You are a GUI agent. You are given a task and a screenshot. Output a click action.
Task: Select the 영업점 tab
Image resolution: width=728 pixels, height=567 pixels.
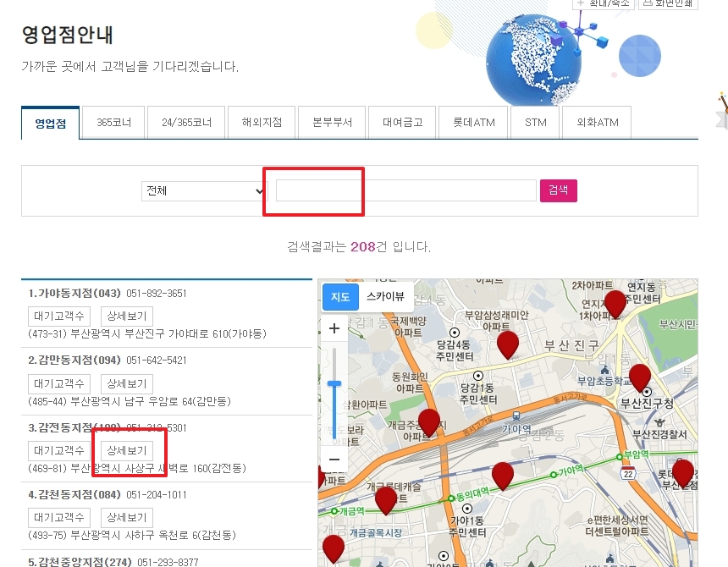pos(50,123)
